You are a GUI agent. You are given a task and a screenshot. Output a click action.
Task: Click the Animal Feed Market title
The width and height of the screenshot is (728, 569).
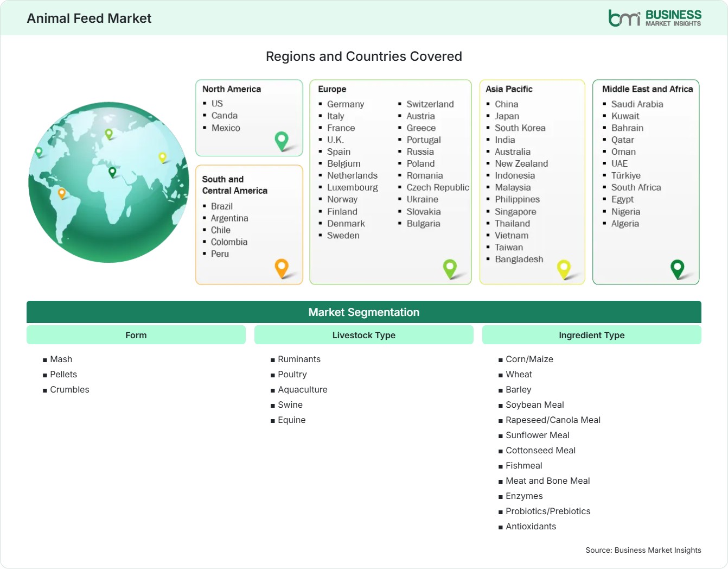click(89, 18)
